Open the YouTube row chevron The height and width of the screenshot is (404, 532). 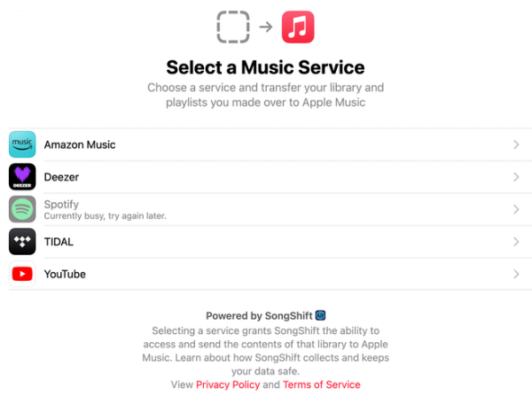coord(516,274)
